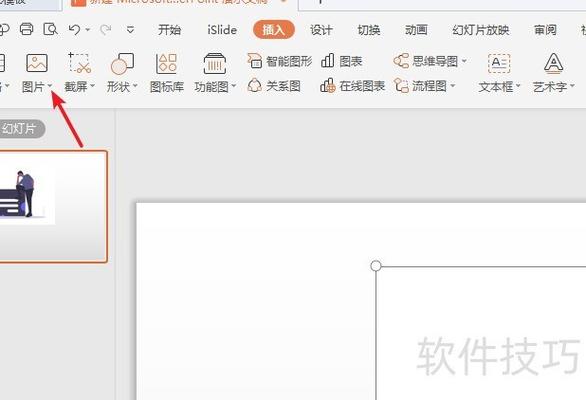
Task: Click the Print icon in quick access toolbar
Action: [26, 29]
